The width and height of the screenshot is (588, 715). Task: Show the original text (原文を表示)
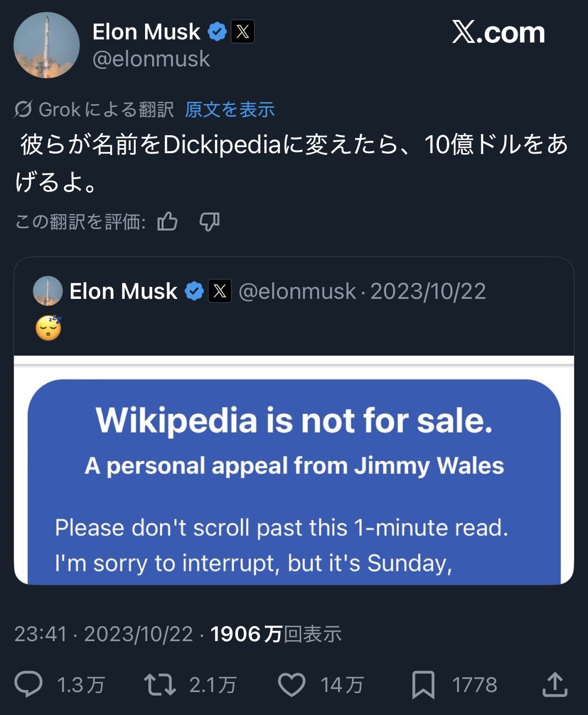click(229, 109)
